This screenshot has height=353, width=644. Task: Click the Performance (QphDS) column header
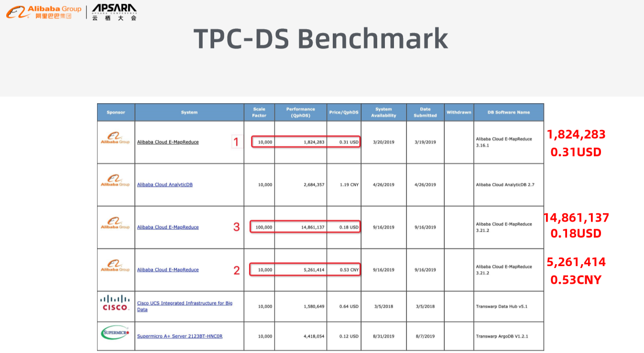coord(301,112)
